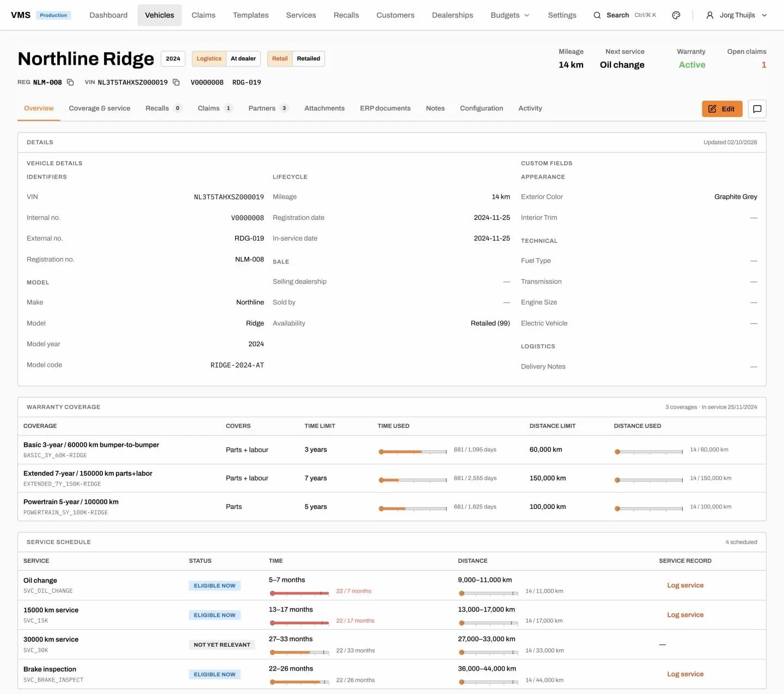Open the theme palette icon
Image resolution: width=784 pixels, height=694 pixels.
click(x=676, y=15)
